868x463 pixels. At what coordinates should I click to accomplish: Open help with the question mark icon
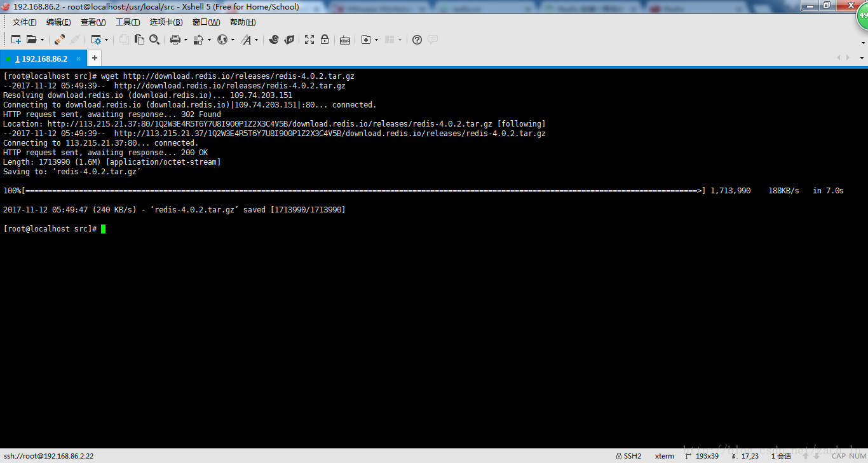pos(417,39)
